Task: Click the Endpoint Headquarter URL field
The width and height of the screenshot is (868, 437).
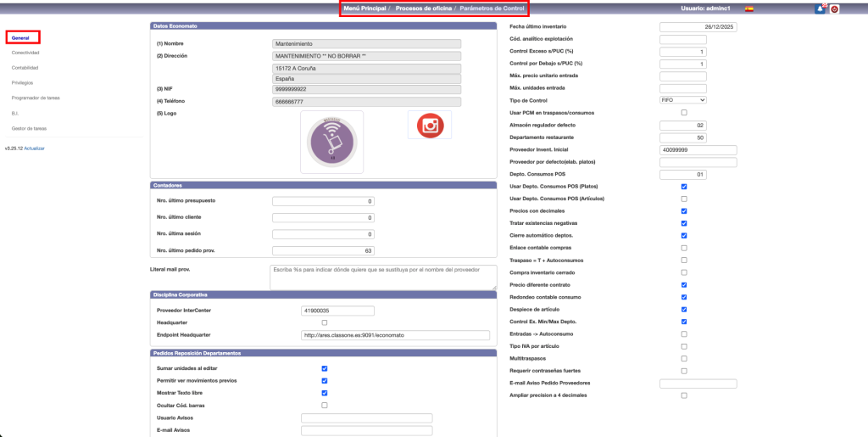Action: click(396, 335)
